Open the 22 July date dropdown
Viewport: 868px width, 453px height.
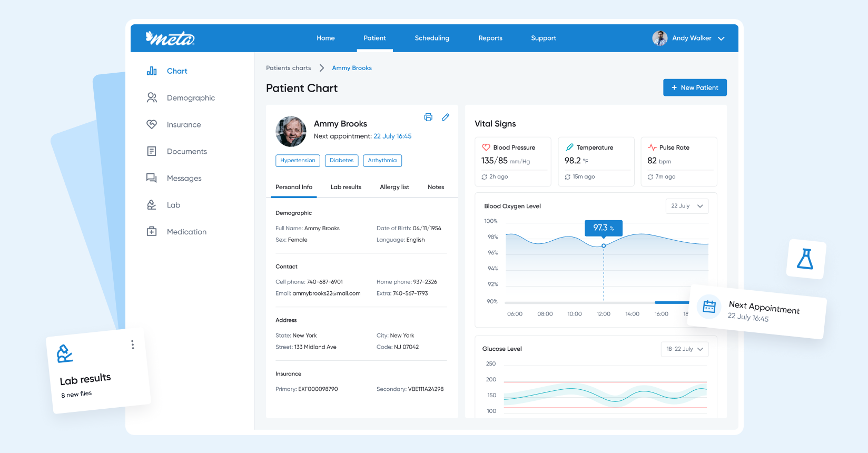click(x=687, y=206)
